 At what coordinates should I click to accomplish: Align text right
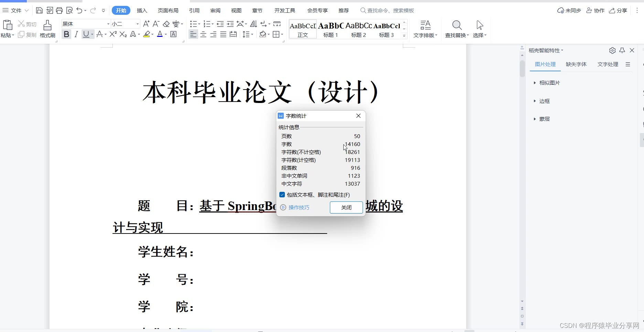tap(213, 34)
